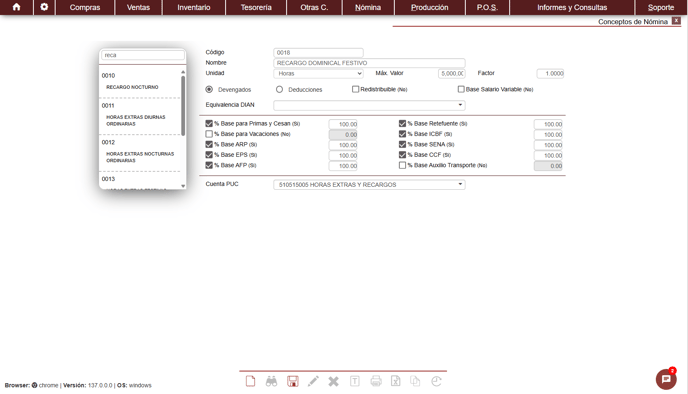Duplicate the record using the copy icon
The image size is (688, 394).
415,381
